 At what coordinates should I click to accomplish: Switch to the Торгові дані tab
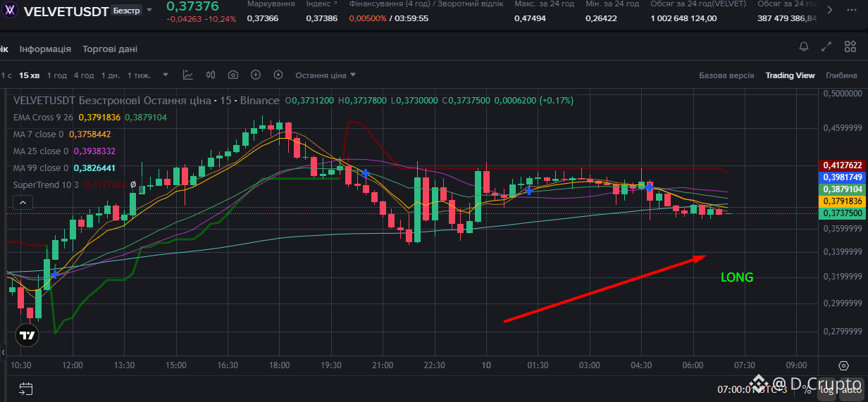tap(110, 49)
